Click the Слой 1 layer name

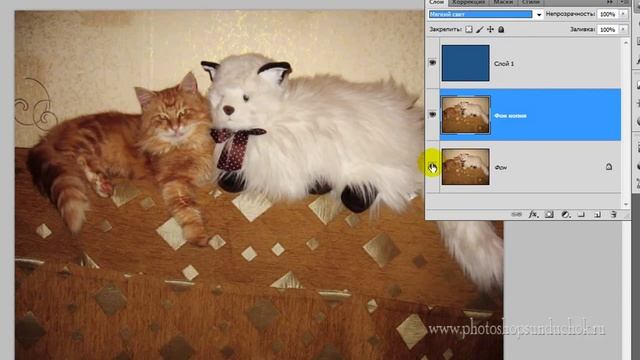(504, 64)
